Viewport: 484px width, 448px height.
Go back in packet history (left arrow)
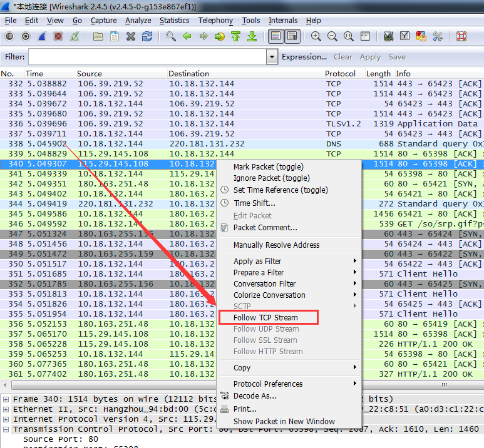pyautogui.click(x=187, y=36)
